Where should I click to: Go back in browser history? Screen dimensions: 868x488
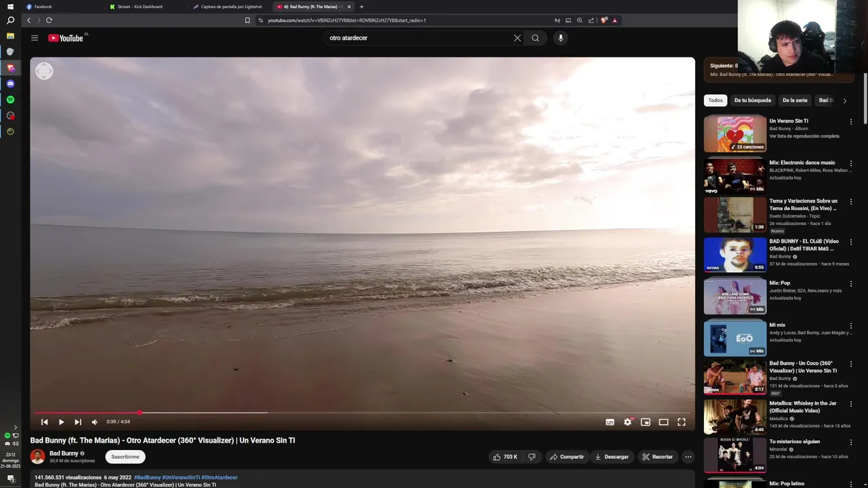click(28, 20)
